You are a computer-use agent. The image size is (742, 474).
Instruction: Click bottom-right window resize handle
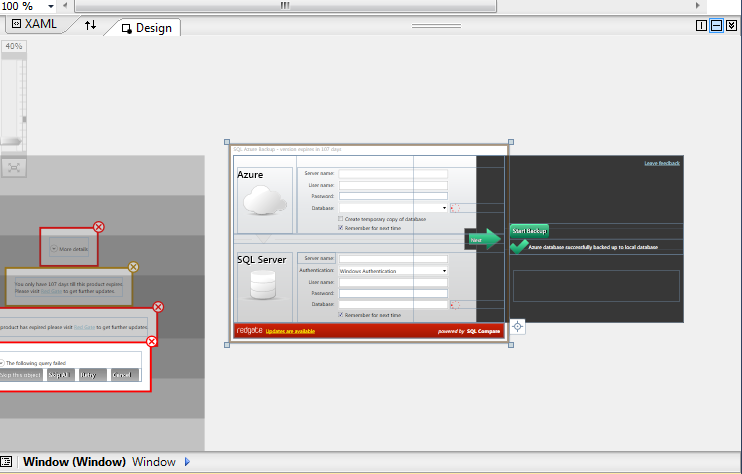pyautogui.click(x=511, y=345)
